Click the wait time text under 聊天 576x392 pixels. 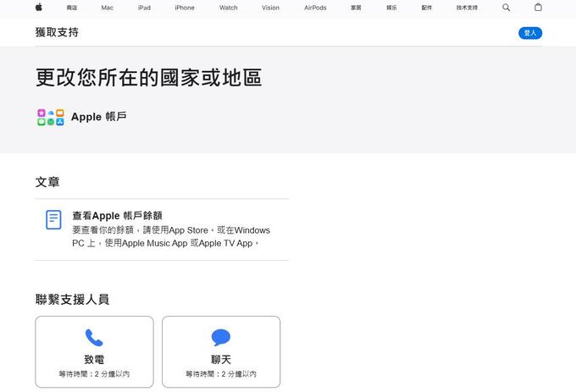click(x=221, y=374)
